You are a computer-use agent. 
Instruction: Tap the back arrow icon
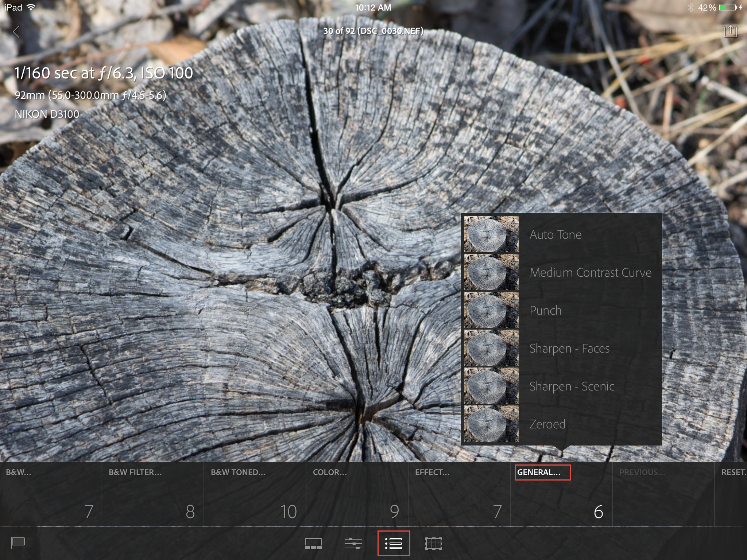click(16, 32)
